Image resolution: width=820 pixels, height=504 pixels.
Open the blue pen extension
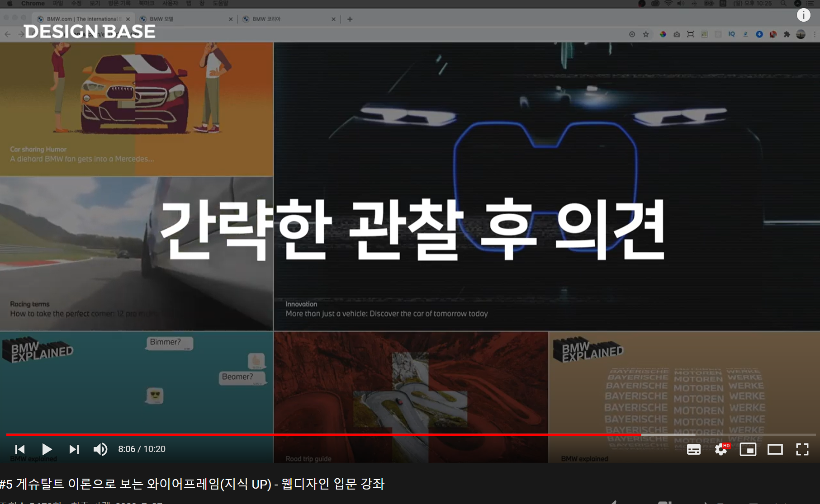[745, 34]
